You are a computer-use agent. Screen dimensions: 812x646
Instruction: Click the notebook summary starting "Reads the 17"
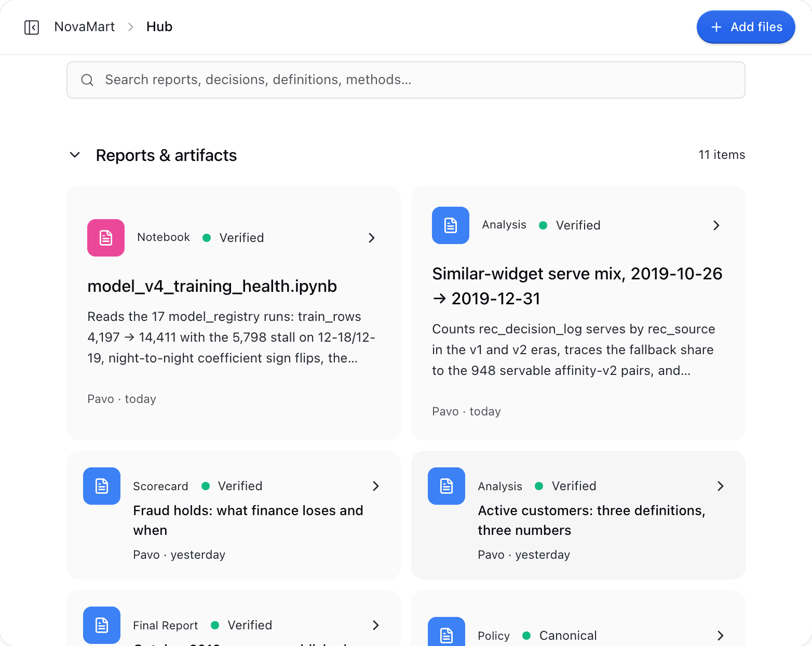(232, 338)
